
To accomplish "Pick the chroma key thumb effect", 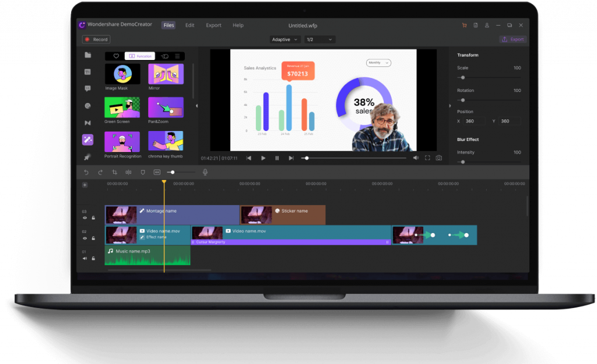I will [166, 141].
